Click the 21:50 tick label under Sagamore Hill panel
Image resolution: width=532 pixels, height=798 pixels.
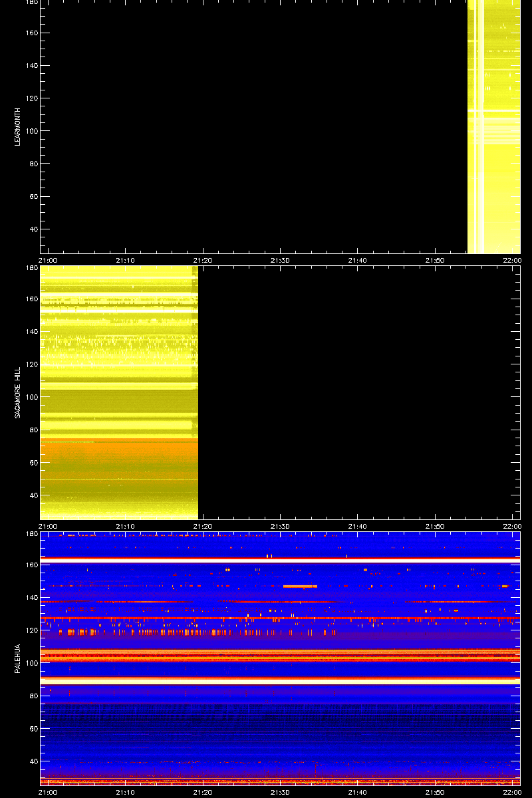point(435,526)
